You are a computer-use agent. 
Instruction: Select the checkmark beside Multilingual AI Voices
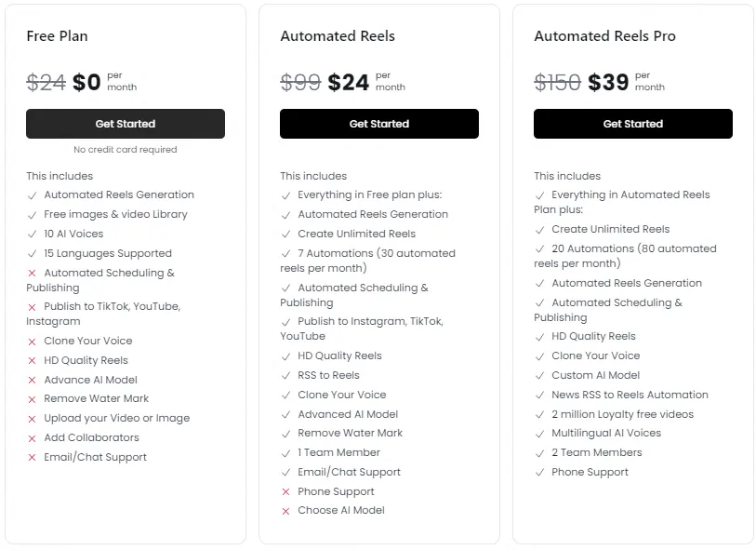(540, 433)
